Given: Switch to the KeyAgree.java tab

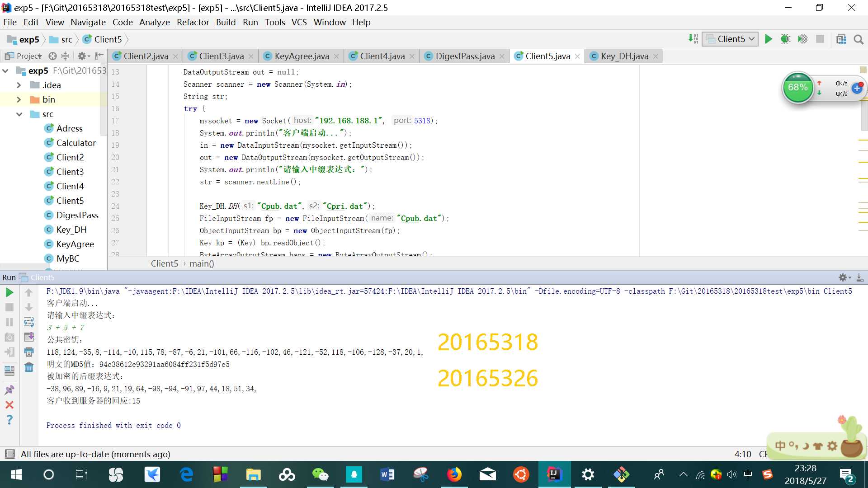Looking at the screenshot, I should coord(302,56).
